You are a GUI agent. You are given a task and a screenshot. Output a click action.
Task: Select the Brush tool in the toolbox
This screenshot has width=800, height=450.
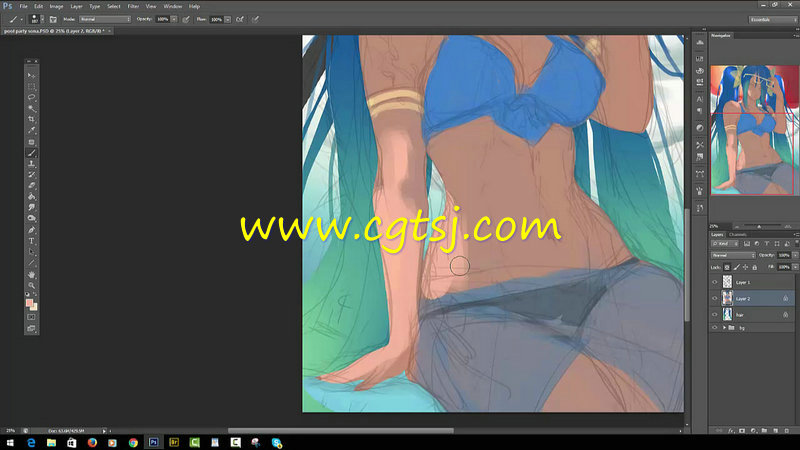pos(31,153)
